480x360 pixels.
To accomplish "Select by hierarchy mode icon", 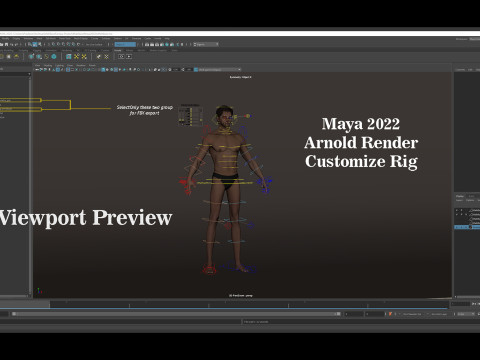I will pyautogui.click(x=30, y=44).
